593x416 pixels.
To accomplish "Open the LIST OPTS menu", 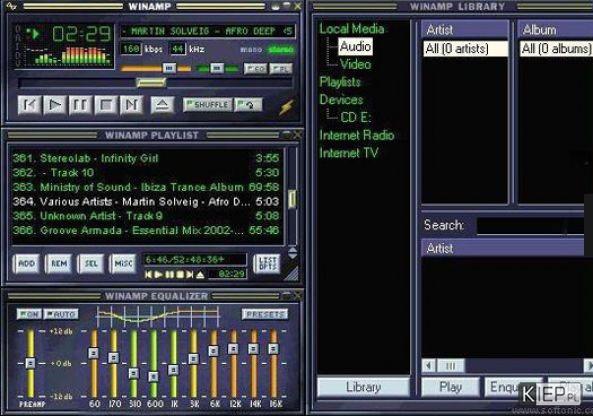I will click(267, 263).
